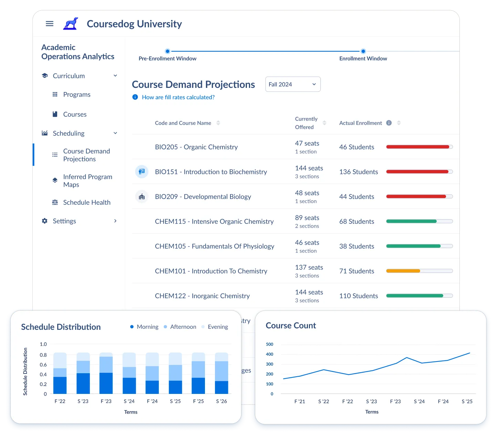Toggle the Morning series in Schedule Distribution
Screen dimensions: 497x448
[x=144, y=327]
